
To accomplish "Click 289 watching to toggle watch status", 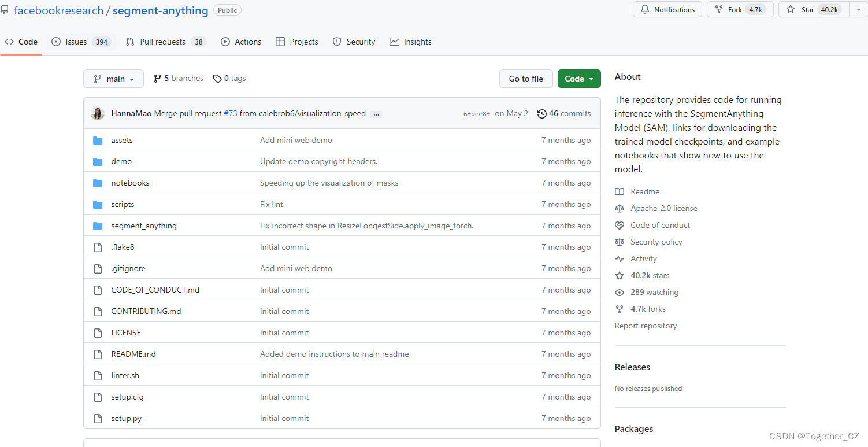I will click(654, 292).
